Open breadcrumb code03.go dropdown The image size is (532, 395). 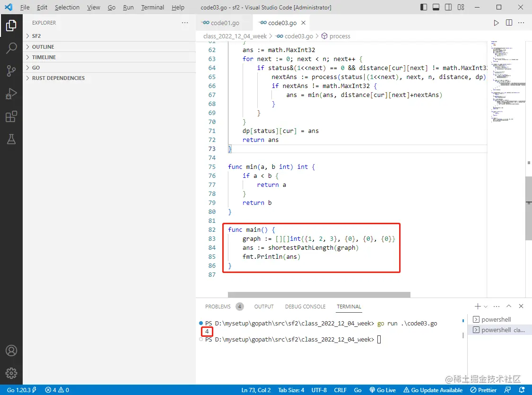click(x=294, y=36)
